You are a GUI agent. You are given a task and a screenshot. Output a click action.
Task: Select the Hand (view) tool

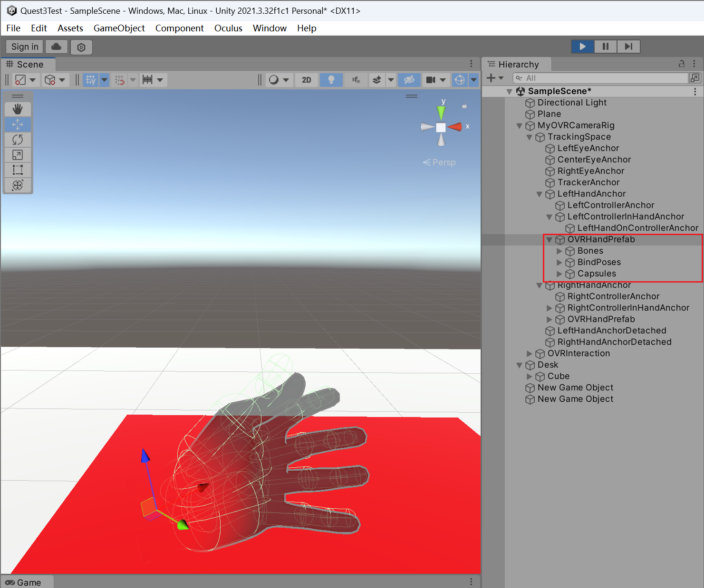tap(18, 109)
